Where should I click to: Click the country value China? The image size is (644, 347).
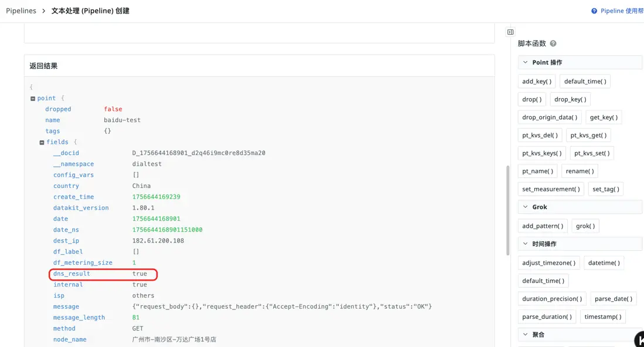click(x=141, y=186)
